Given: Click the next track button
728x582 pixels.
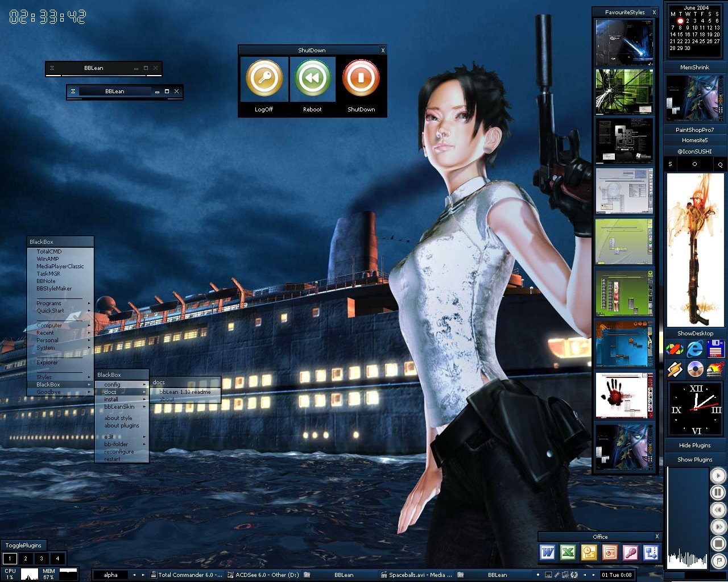Looking at the screenshot, I should click(x=718, y=526).
